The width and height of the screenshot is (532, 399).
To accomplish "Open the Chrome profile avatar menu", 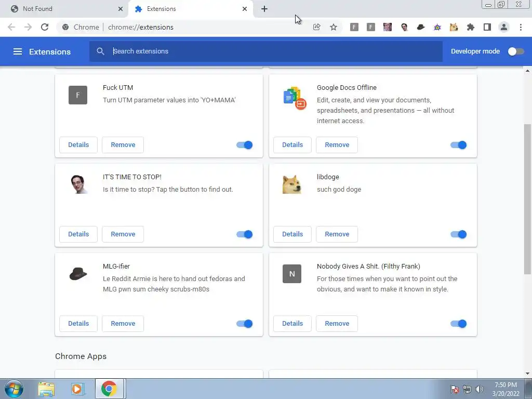I will pyautogui.click(x=504, y=27).
